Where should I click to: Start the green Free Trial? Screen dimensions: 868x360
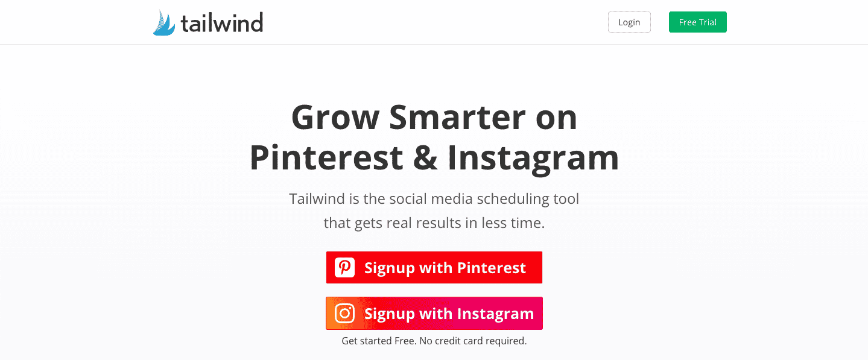click(698, 22)
